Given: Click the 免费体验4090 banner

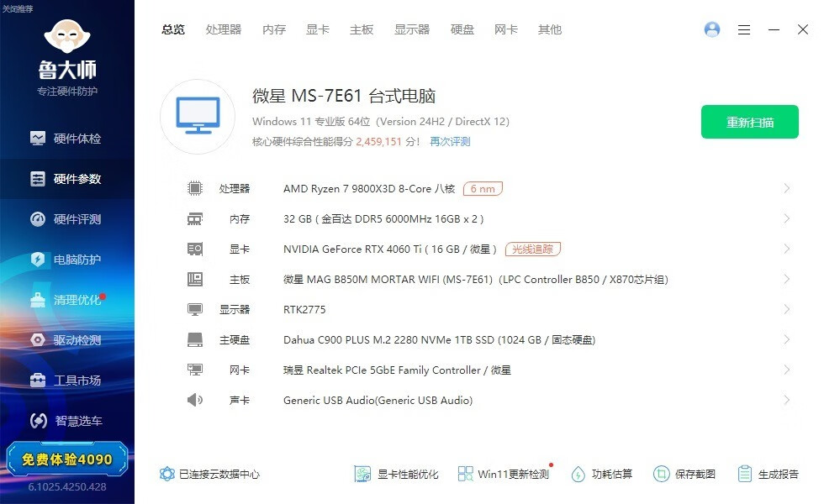Looking at the screenshot, I should pyautogui.click(x=67, y=459).
